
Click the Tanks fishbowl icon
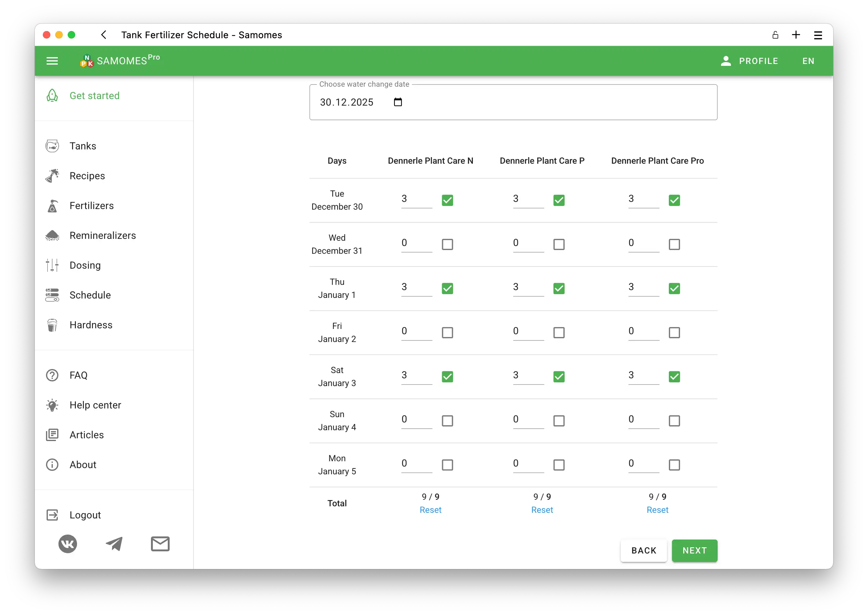point(52,146)
